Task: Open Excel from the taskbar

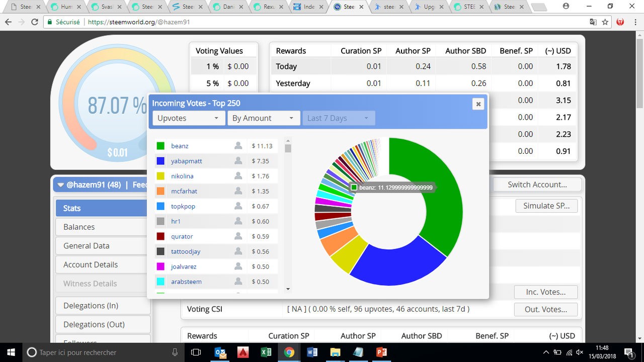Action: click(267, 352)
